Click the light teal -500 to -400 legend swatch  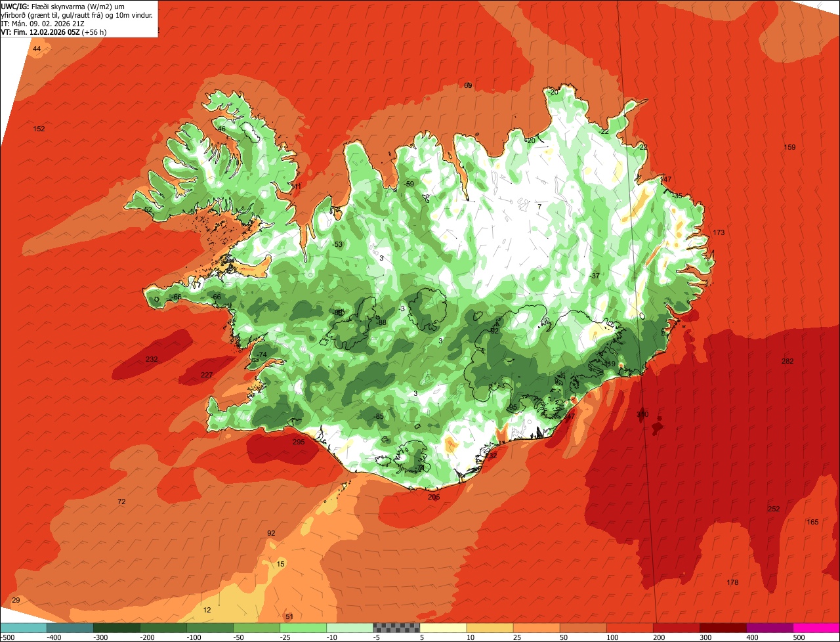pyautogui.click(x=24, y=628)
